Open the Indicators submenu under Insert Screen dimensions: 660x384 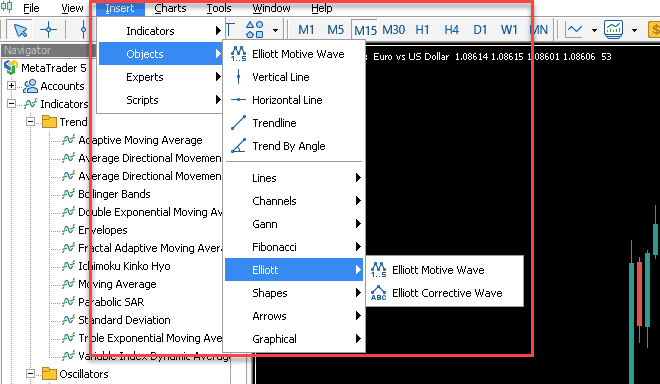coord(160,31)
